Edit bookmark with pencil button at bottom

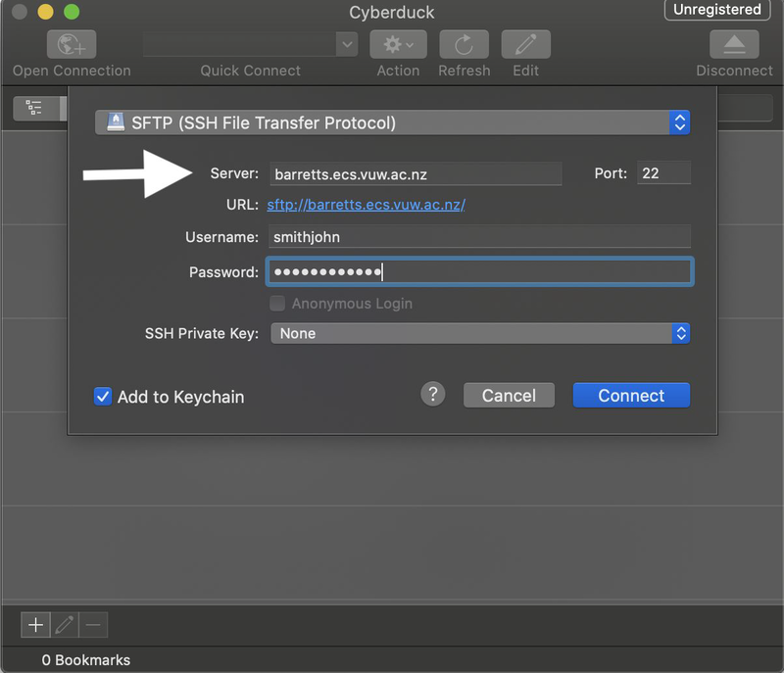65,625
